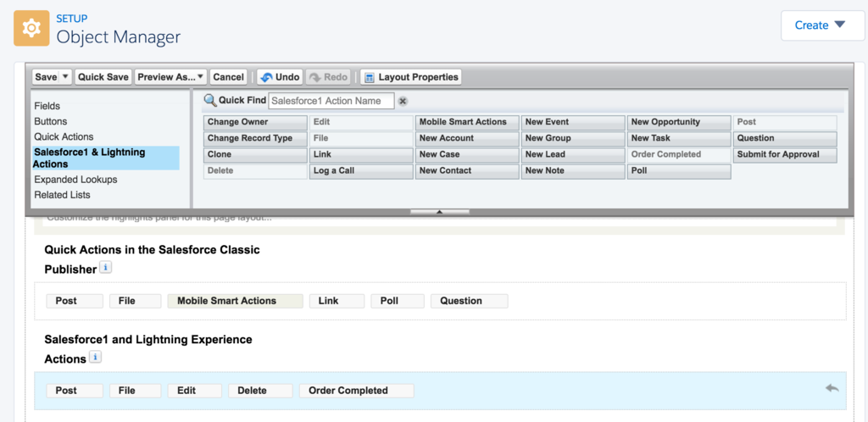This screenshot has height=422, width=868.
Task: Select the greyed File palette item
Action: (361, 138)
